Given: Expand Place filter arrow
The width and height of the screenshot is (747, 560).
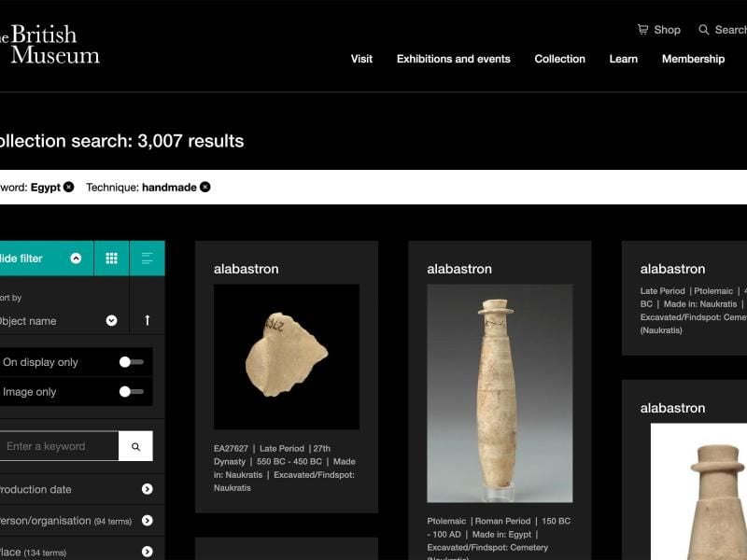Looking at the screenshot, I should pyautogui.click(x=148, y=552).
